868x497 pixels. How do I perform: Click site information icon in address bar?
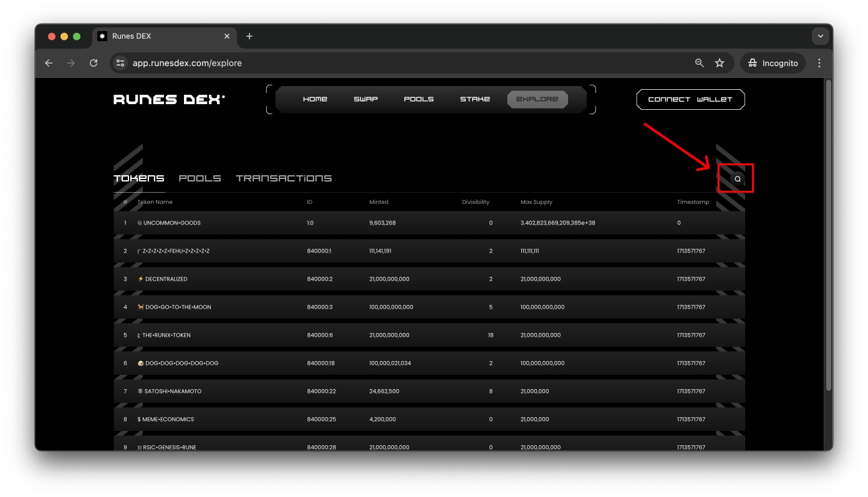(x=121, y=63)
